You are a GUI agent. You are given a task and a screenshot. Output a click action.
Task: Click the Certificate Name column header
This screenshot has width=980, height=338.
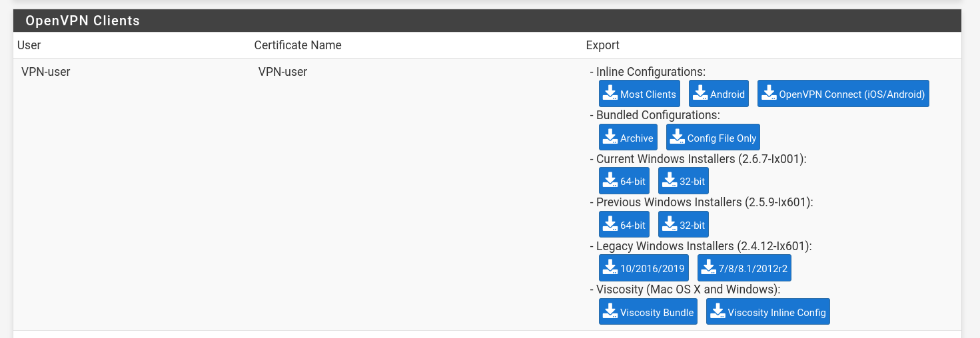point(298,45)
